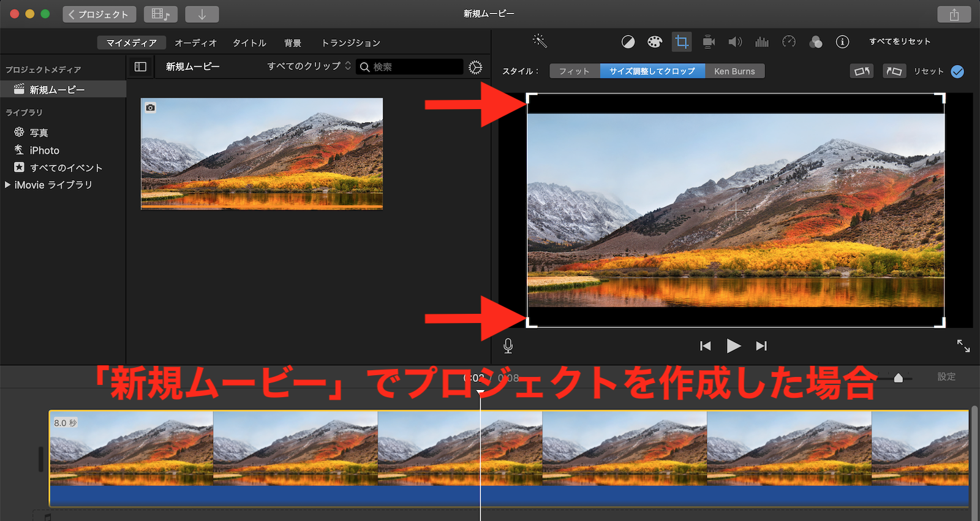Open the browser settings gear menu
980x521 pixels.
(475, 67)
